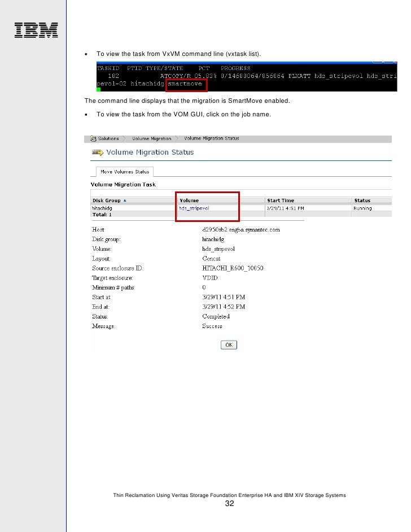The height and width of the screenshot is (532, 411).
Task: Go to Volume Migration breadcrumb
Action: tap(151, 138)
